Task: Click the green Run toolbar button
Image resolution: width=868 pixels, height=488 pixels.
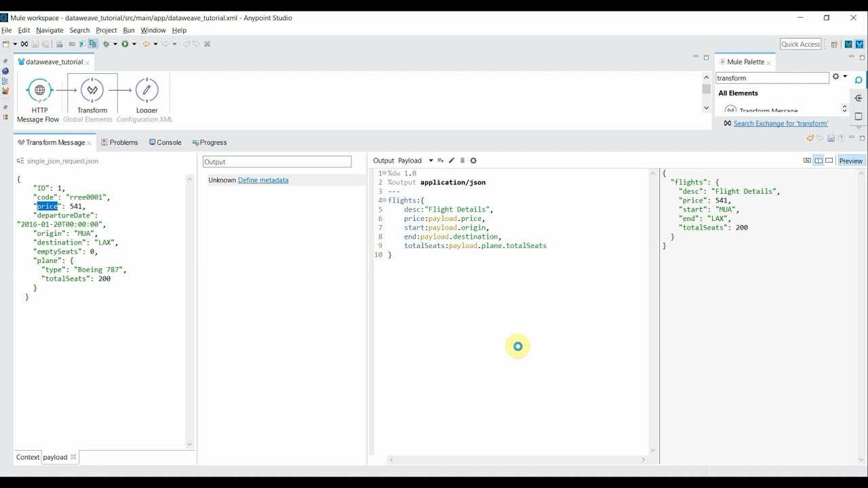Action: pos(125,44)
